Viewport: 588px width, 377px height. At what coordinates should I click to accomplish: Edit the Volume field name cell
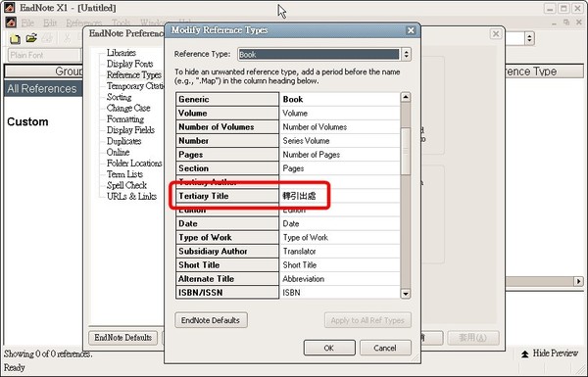340,114
